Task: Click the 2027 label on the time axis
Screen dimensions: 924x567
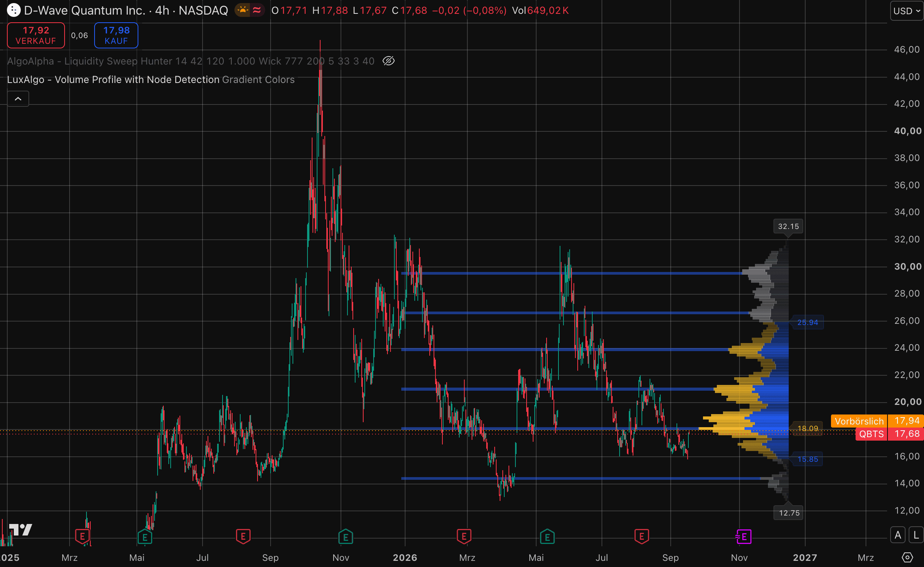Action: pos(805,558)
